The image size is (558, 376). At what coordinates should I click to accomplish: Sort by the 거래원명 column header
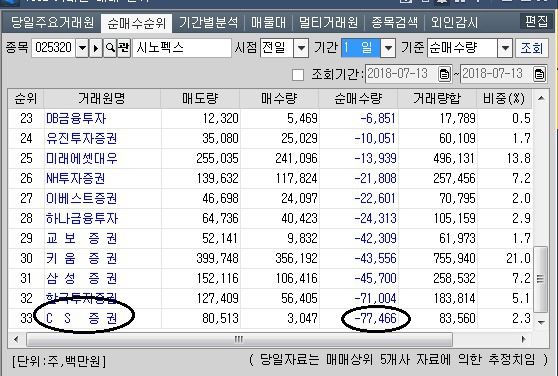pos(102,99)
